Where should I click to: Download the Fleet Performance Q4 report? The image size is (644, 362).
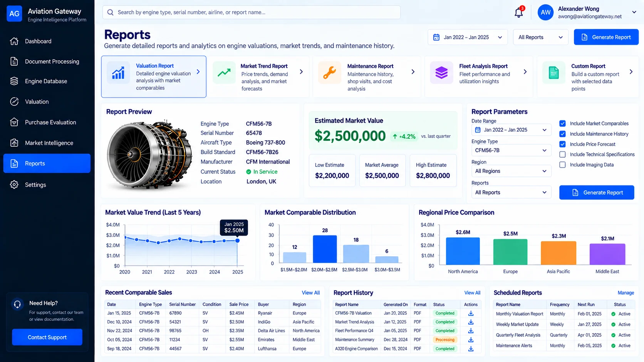click(x=471, y=331)
